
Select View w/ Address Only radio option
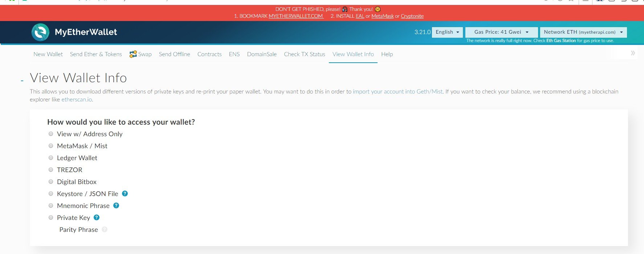(51, 134)
